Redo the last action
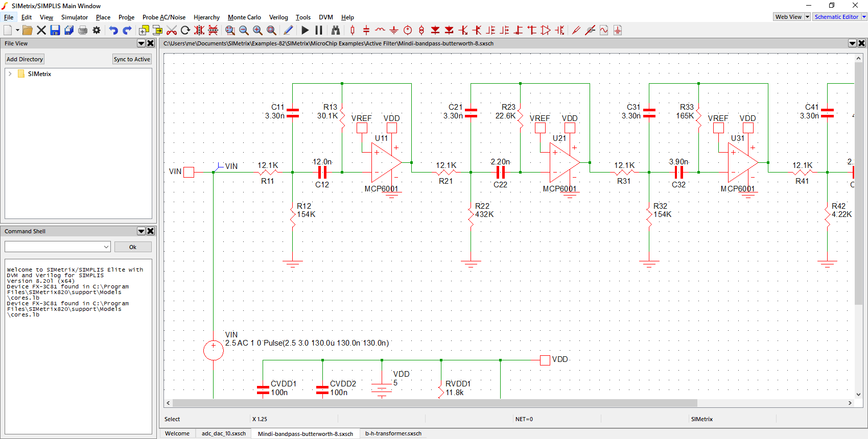868x439 pixels. coord(127,30)
